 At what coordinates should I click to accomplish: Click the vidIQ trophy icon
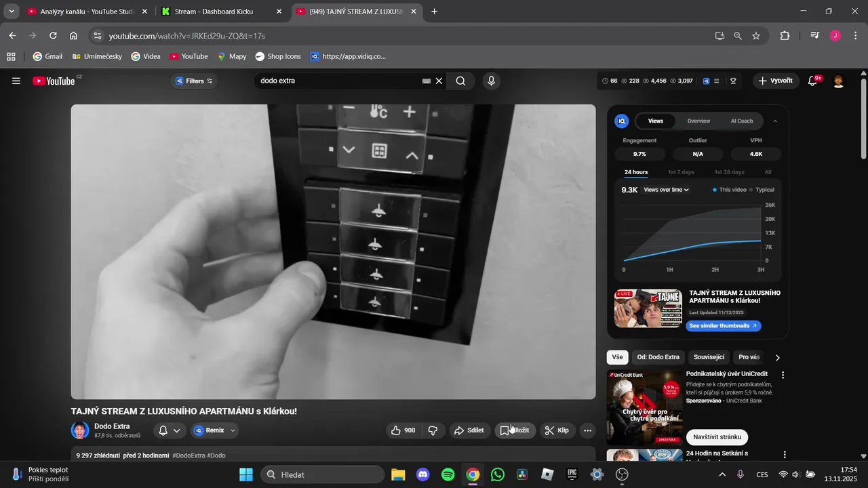pos(733,81)
